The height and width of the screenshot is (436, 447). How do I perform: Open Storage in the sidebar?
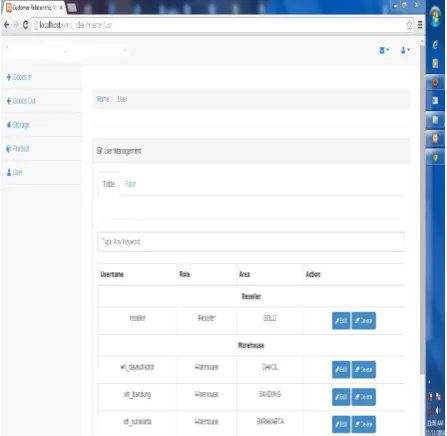point(18,125)
